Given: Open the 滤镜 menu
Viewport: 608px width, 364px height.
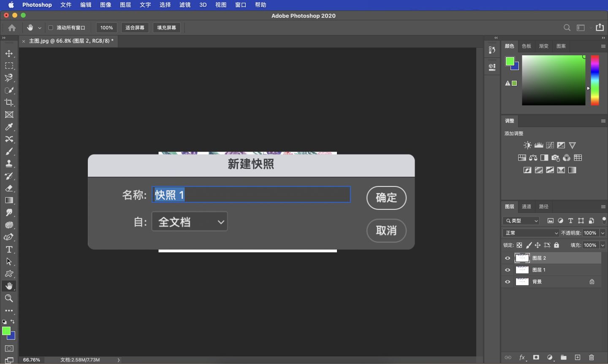Looking at the screenshot, I should (x=185, y=5).
